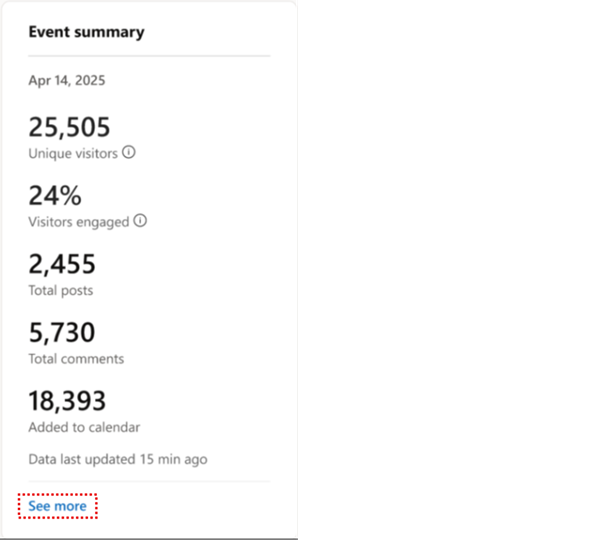
Task: Click the info icon beside Visitors engaged
Action: pyautogui.click(x=140, y=221)
